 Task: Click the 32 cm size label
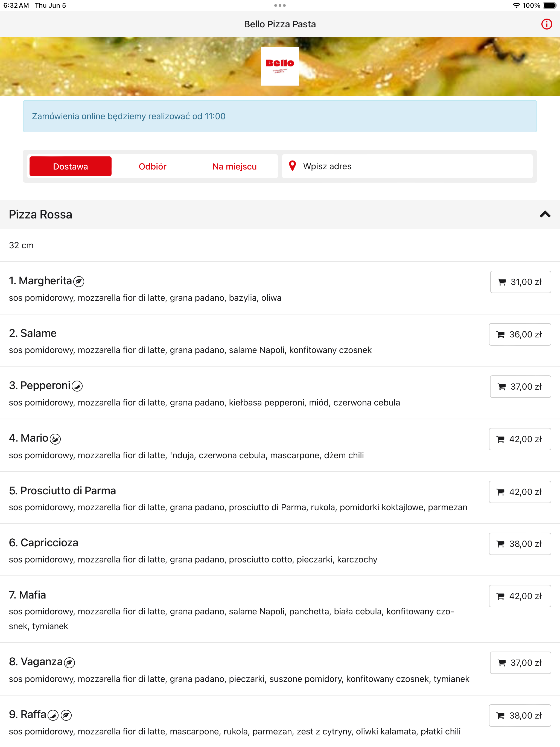point(21,245)
